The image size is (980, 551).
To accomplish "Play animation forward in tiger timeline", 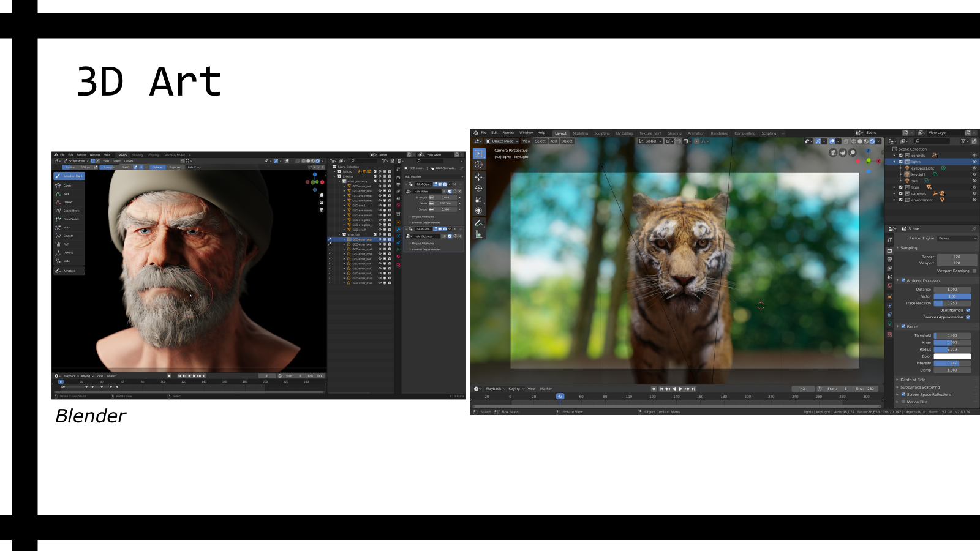I will click(x=680, y=389).
